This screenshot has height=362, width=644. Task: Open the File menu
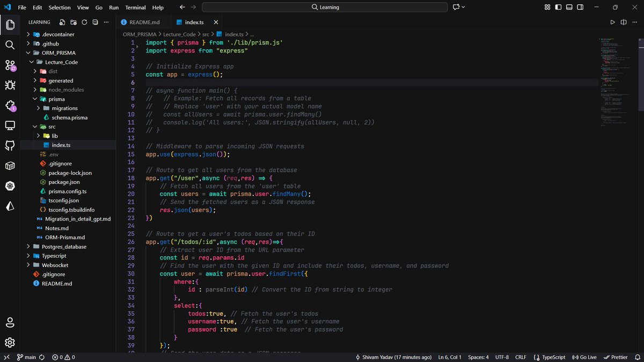click(22, 8)
